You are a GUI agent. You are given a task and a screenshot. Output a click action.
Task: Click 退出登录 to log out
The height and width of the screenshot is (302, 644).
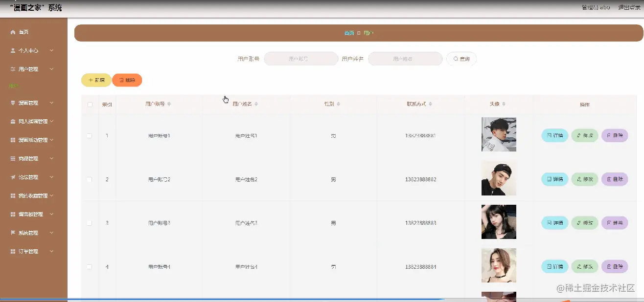(x=629, y=7)
